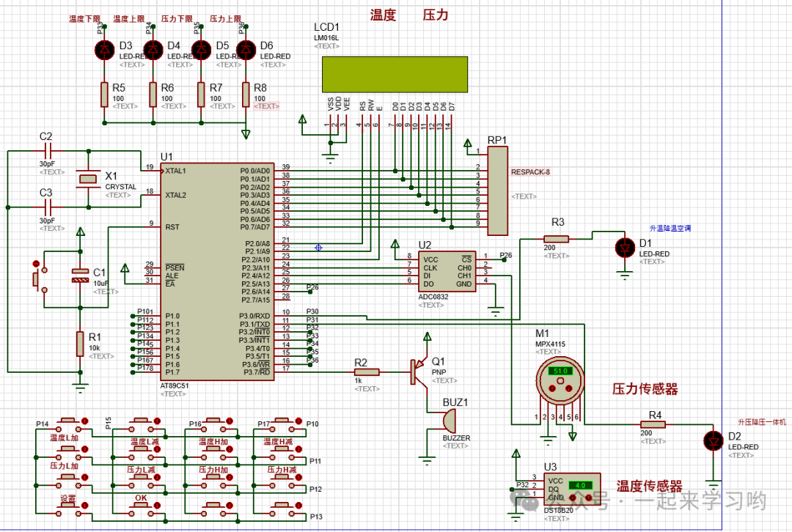This screenshot has width=792, height=532.
Task: Click the P10 keypad row terminal label
Action: (x=312, y=424)
